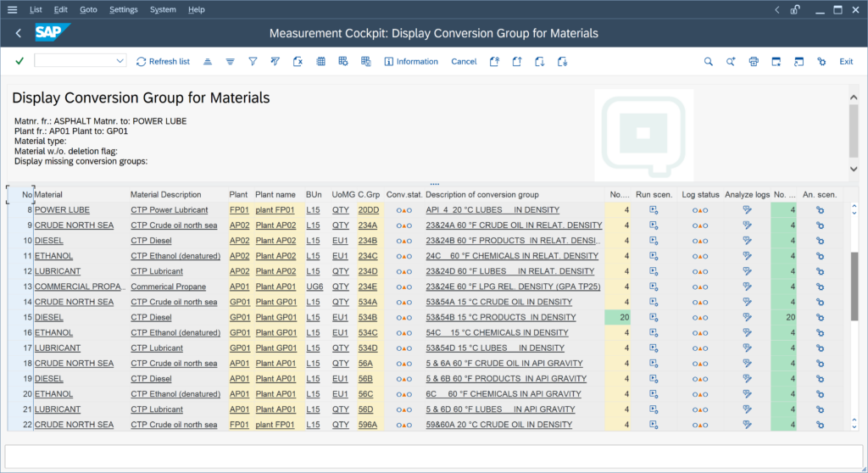Open the Goto menu
Viewport: 868px width, 473px height.
click(88, 9)
